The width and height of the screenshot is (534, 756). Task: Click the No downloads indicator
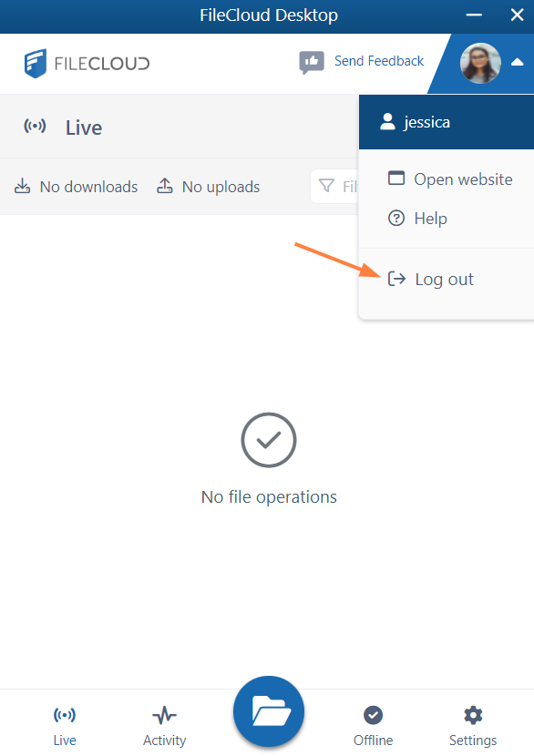[76, 187]
